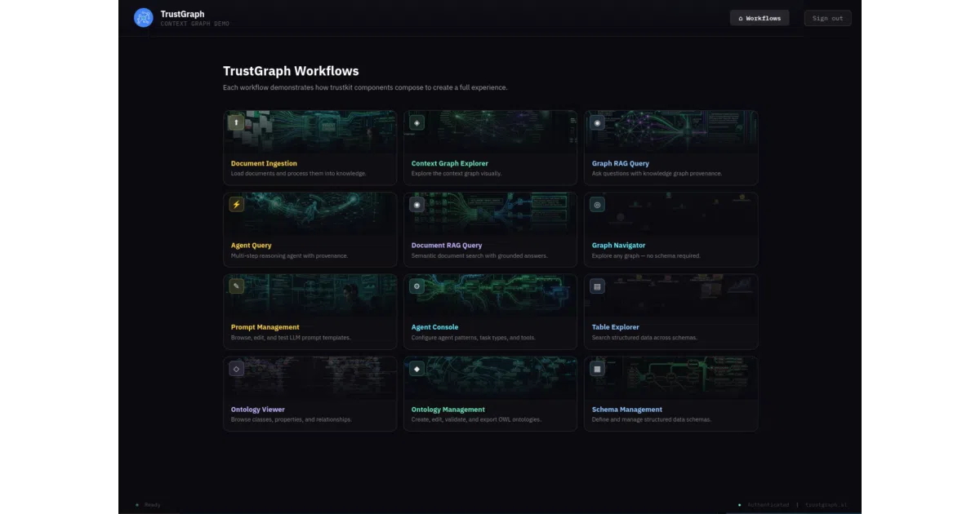
Task: Click the Graph Navigator target icon
Action: point(598,205)
